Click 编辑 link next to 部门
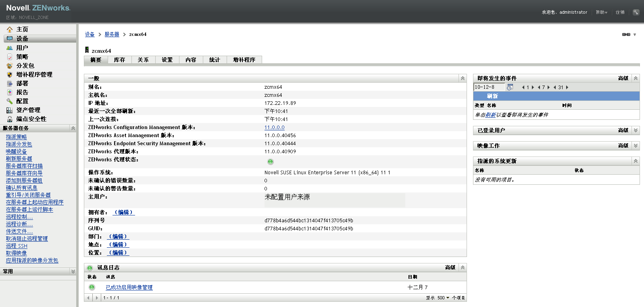The height and width of the screenshot is (307, 644). [x=118, y=236]
